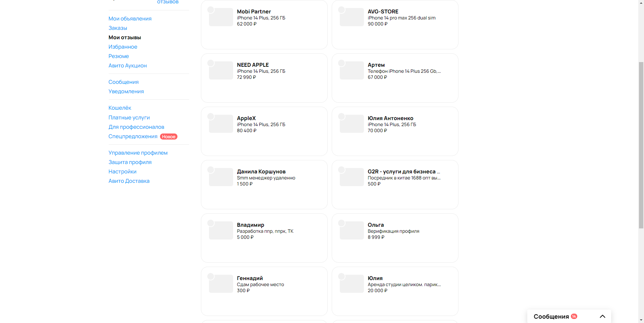
Task: Open the Резюме page
Action: point(119,56)
